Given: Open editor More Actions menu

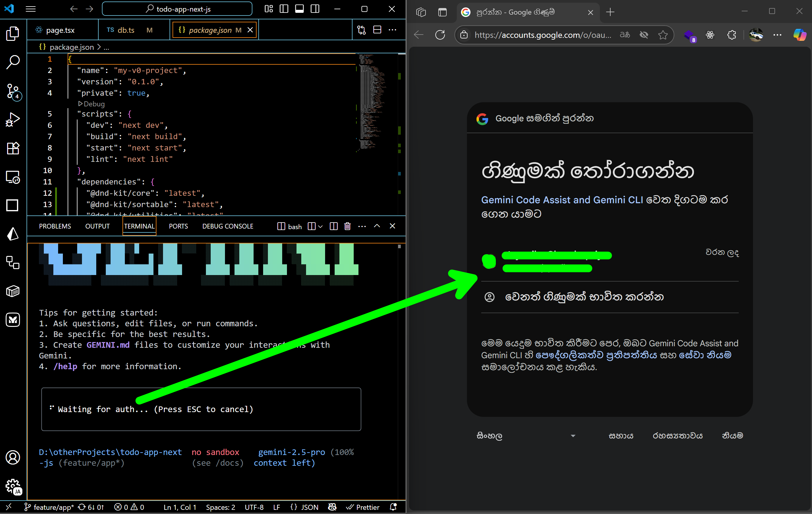Looking at the screenshot, I should coord(392,30).
